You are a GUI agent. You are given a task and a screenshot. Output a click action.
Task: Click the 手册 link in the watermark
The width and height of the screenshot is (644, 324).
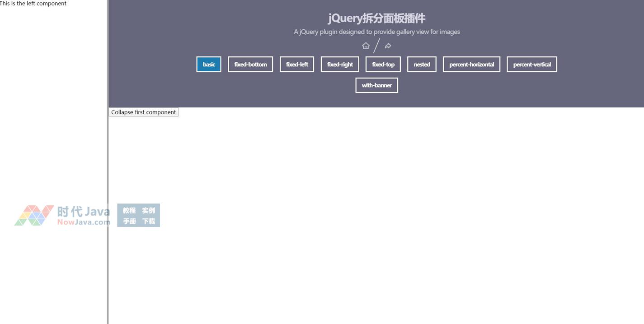[x=129, y=221]
